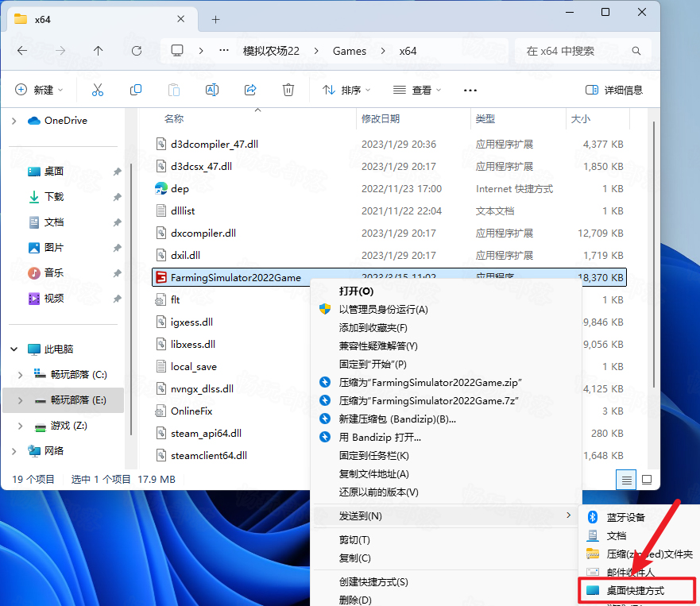This screenshot has height=606, width=700.
Task: Choose 压缩为 FarmingSimulator2022Game.zip
Action: [447, 383]
